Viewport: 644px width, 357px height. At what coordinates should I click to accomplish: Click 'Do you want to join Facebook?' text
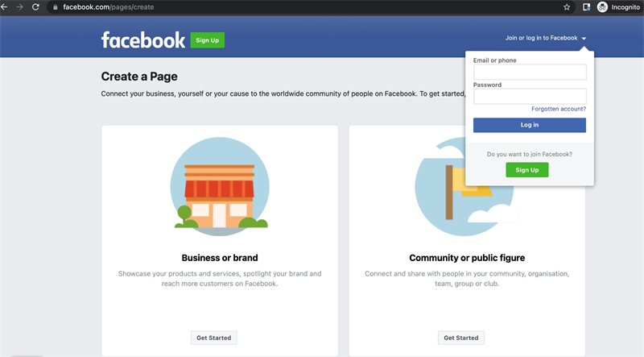(530, 154)
